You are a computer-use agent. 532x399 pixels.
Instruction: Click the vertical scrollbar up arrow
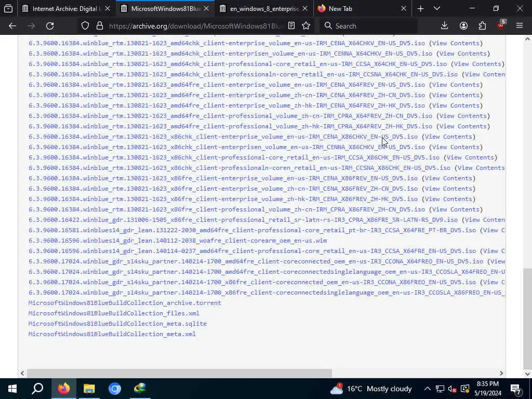click(528, 39)
